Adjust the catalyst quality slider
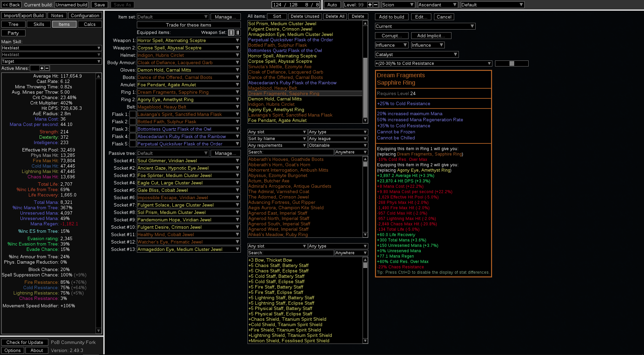This screenshot has height=355, width=644. tap(512, 63)
